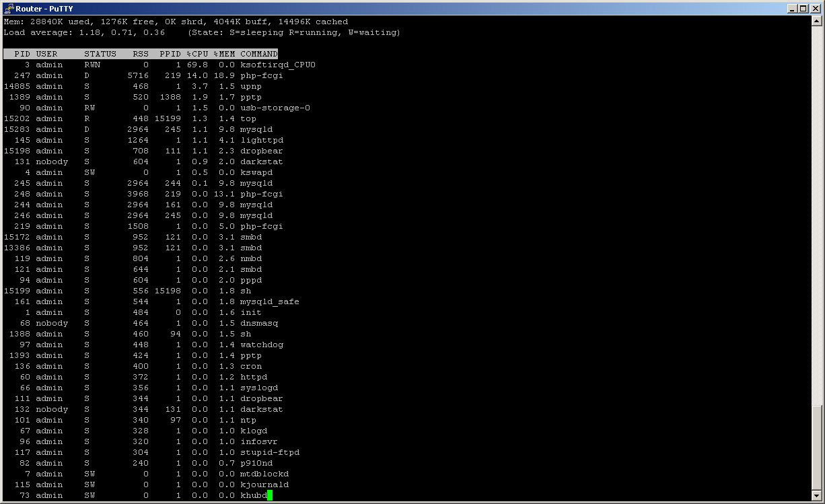
Task: Click the 'dnsmasq' command text
Action: (x=259, y=323)
